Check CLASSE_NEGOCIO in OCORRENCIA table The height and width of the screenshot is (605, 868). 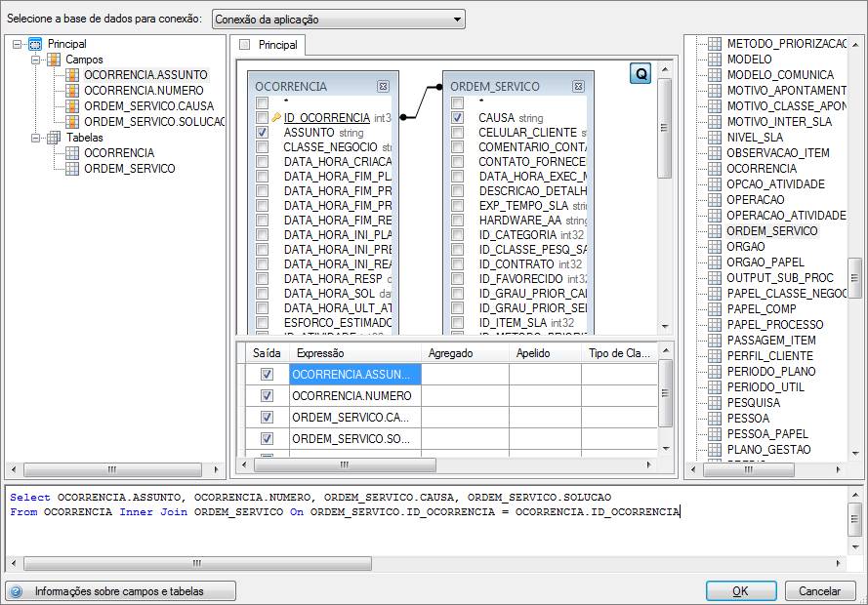[263, 146]
